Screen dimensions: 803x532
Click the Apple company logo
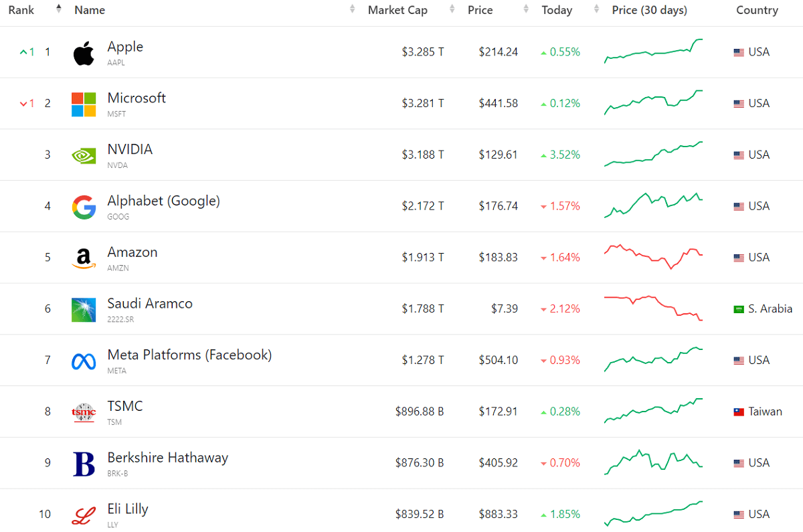point(84,53)
